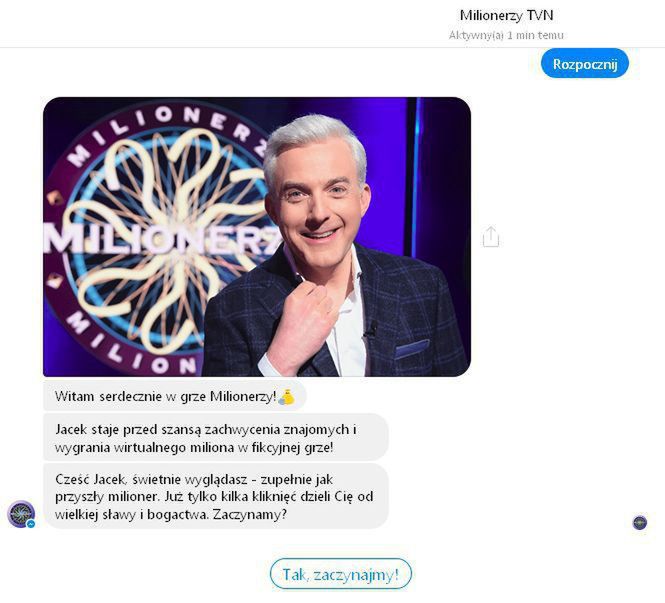Click the share icon beside the image
This screenshot has height=603, width=665.
490,237
